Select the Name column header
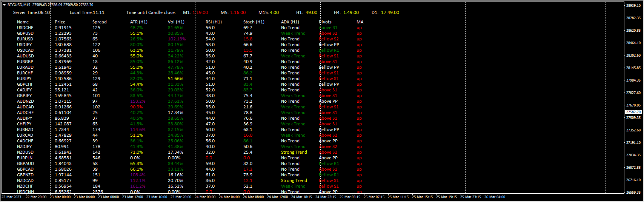644x202 pixels. click(x=23, y=22)
